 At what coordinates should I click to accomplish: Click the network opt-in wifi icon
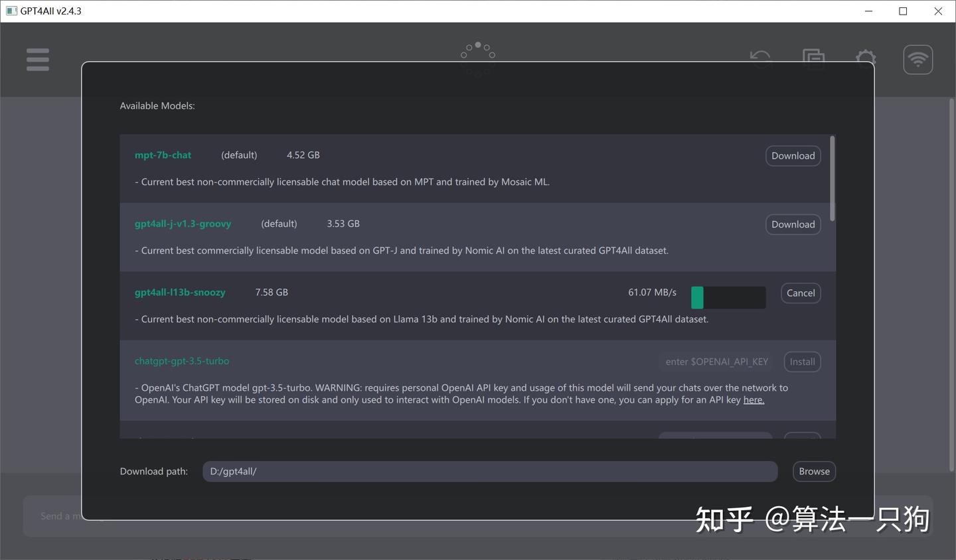(x=917, y=59)
